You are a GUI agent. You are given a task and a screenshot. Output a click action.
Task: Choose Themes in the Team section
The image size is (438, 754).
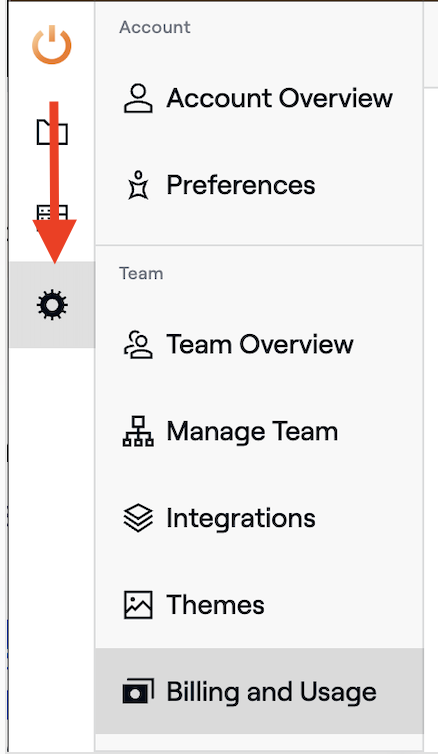(x=259, y=605)
